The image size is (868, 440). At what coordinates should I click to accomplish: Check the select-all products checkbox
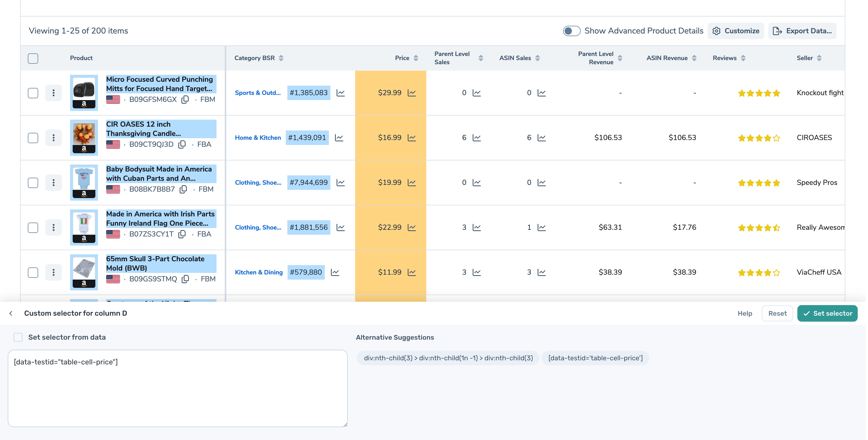pyautogui.click(x=33, y=58)
